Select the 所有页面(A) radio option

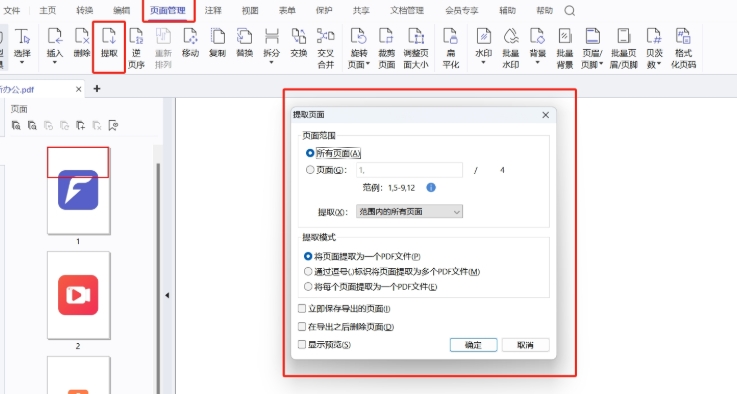tap(310, 153)
